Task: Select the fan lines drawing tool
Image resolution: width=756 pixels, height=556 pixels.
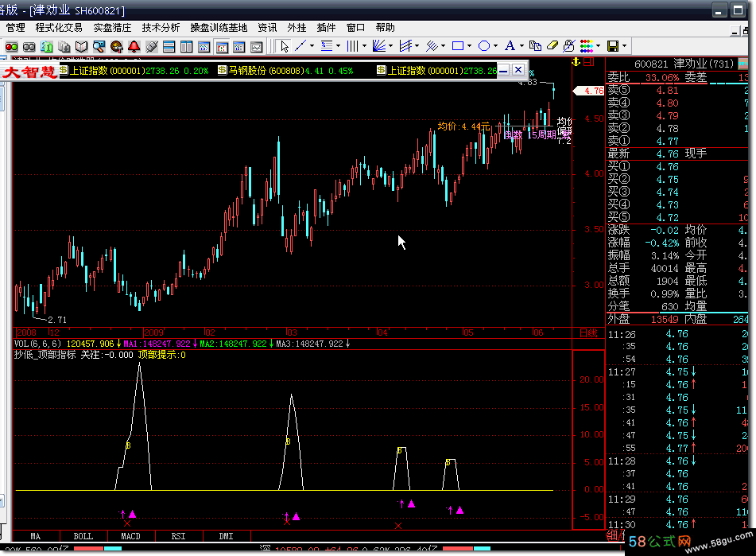Action: (x=379, y=46)
